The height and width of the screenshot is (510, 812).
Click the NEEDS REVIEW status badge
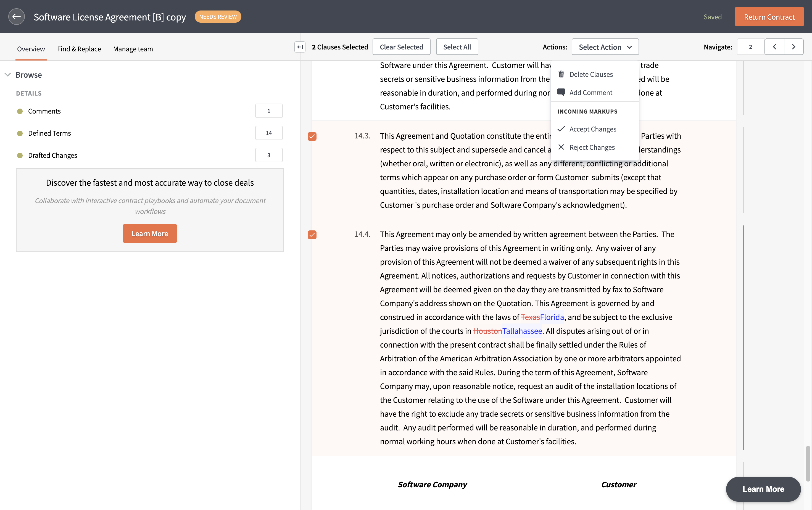tap(218, 17)
